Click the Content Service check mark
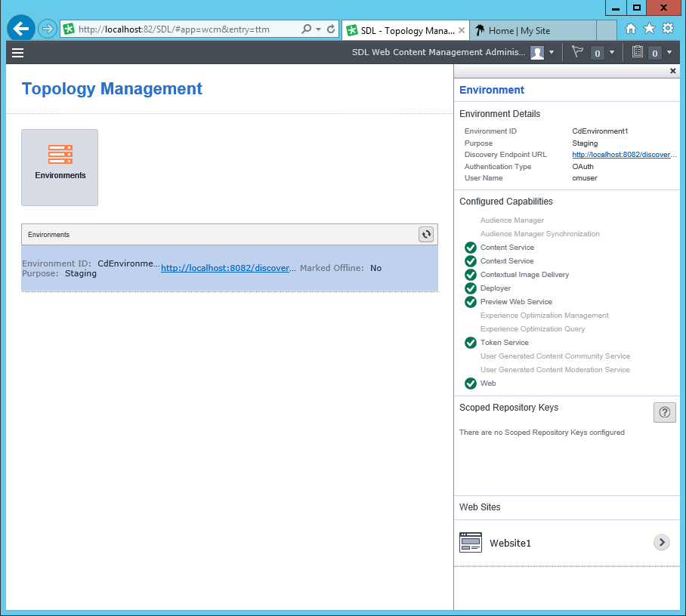686x616 pixels. 471,248
